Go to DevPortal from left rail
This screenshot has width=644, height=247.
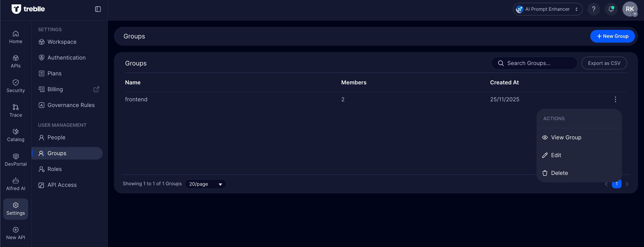(x=15, y=160)
